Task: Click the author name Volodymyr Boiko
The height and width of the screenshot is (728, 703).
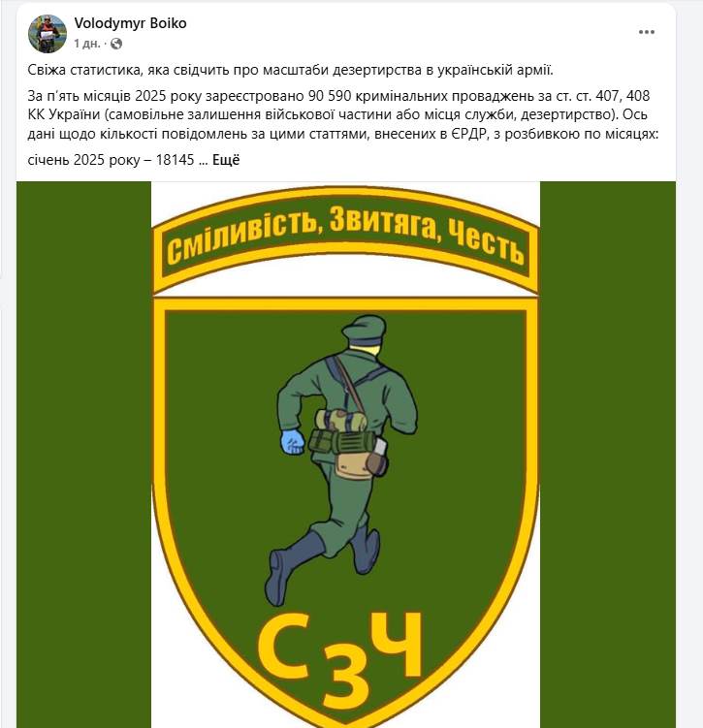Action: point(131,23)
